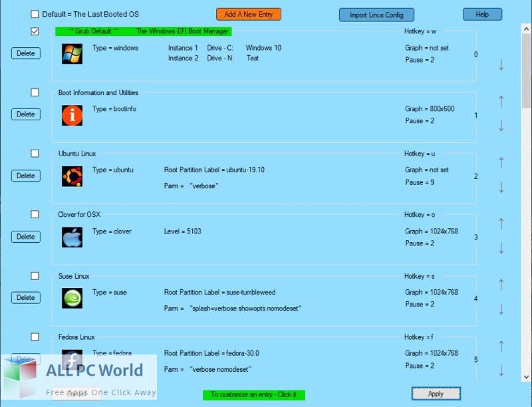Viewport: 532px width, 407px height.
Task: Click the 'Hotkey = u' label
Action: click(420, 154)
